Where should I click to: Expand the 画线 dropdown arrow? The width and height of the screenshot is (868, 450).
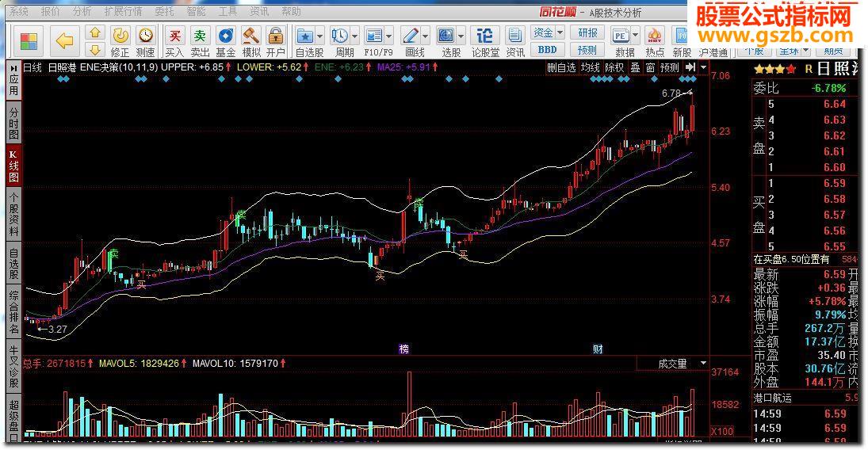tap(425, 36)
